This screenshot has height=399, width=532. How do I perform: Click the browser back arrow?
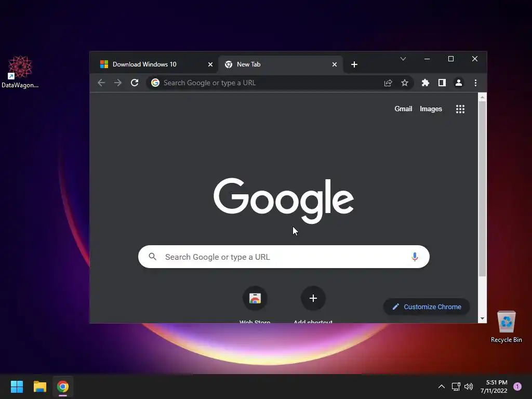pyautogui.click(x=101, y=83)
